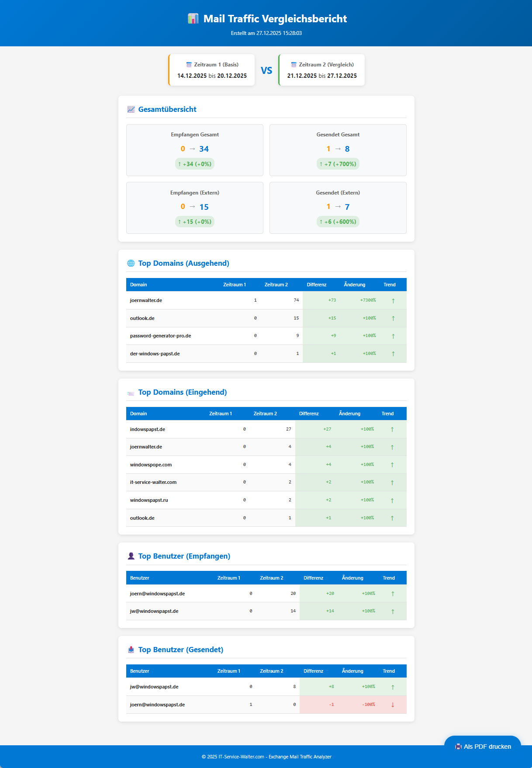Select the Gesendet (Extern) summary card title
The image size is (532, 768).
tap(338, 193)
